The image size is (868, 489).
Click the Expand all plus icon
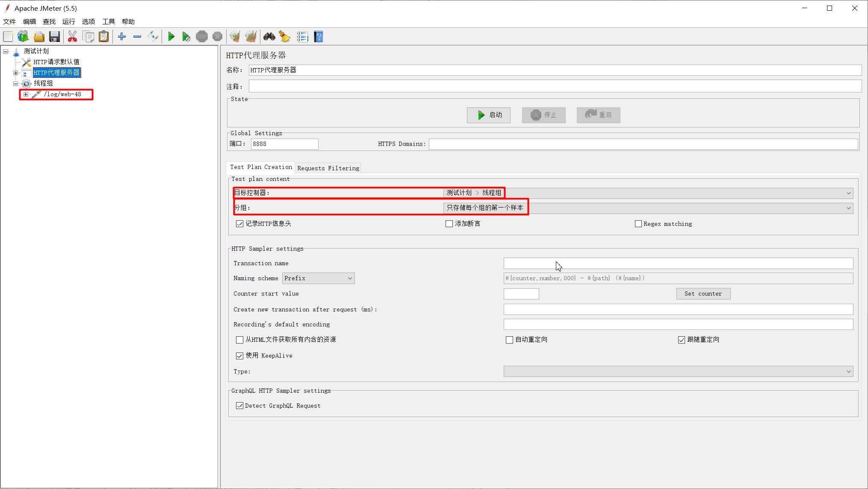click(122, 37)
